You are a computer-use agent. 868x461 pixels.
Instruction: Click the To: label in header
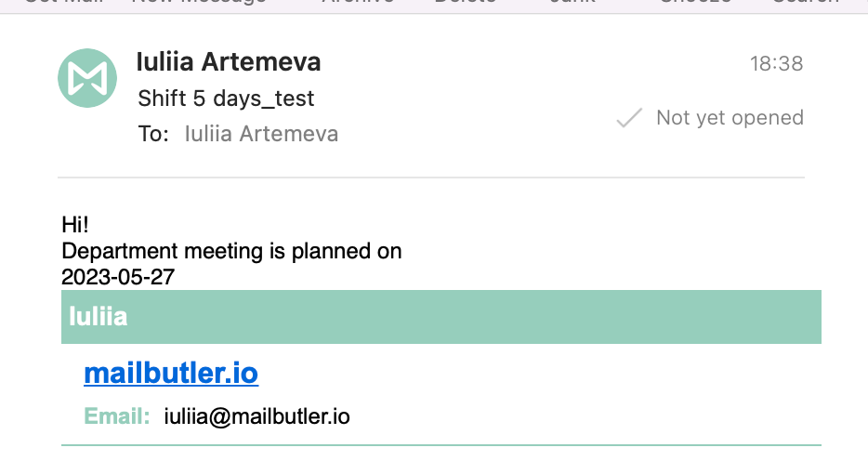[153, 134]
